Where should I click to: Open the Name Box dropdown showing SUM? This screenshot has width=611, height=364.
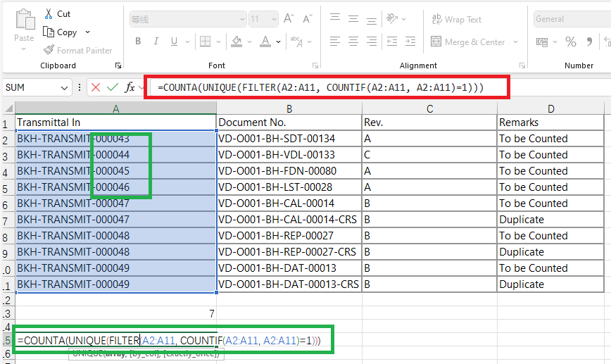point(64,88)
